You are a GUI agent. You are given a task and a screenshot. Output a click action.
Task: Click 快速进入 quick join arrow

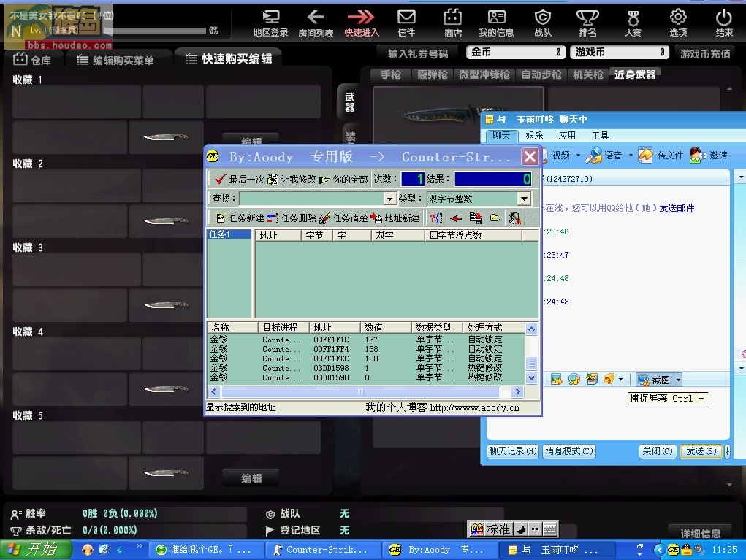point(362,23)
